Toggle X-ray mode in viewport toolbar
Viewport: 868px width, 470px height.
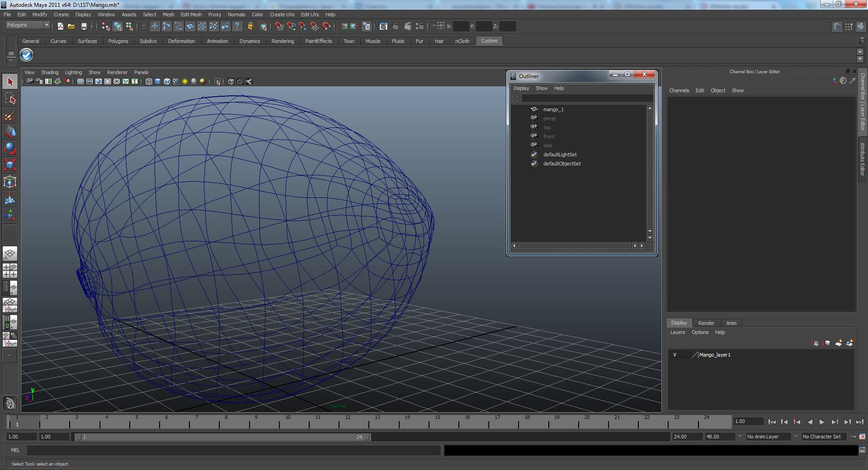(x=231, y=81)
